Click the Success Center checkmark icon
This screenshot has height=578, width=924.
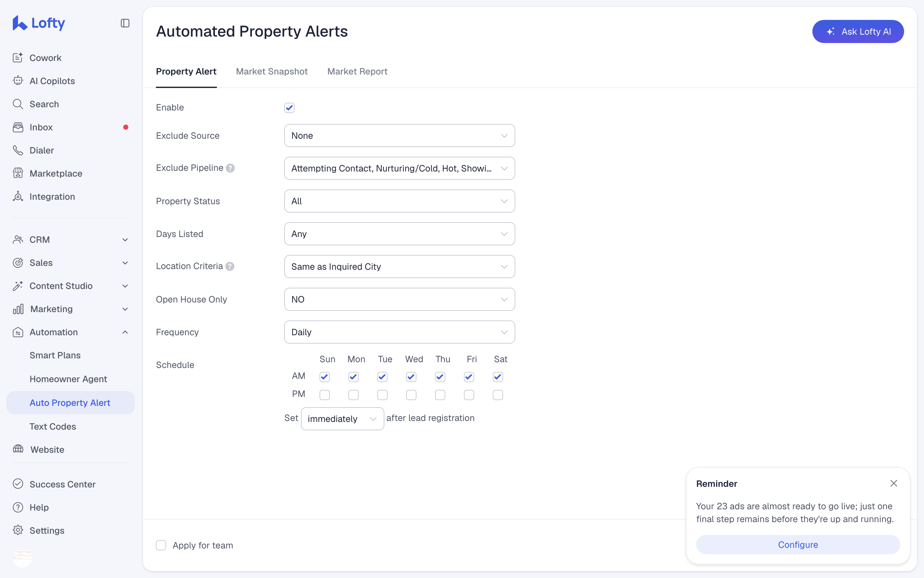18,484
